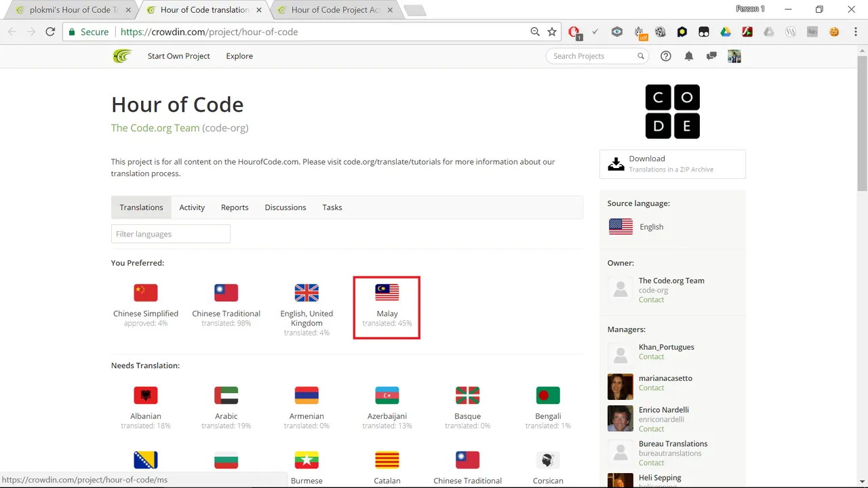Select the Burmese flag
The width and height of the screenshot is (868, 488).
[x=307, y=460]
